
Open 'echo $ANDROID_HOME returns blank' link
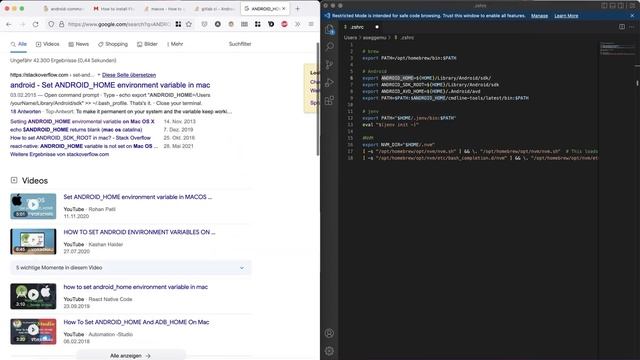click(76, 130)
